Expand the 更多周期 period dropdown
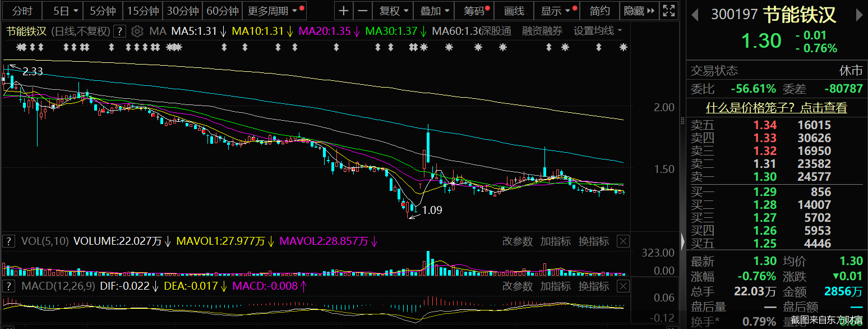The image size is (868, 329). pyautogui.click(x=275, y=11)
